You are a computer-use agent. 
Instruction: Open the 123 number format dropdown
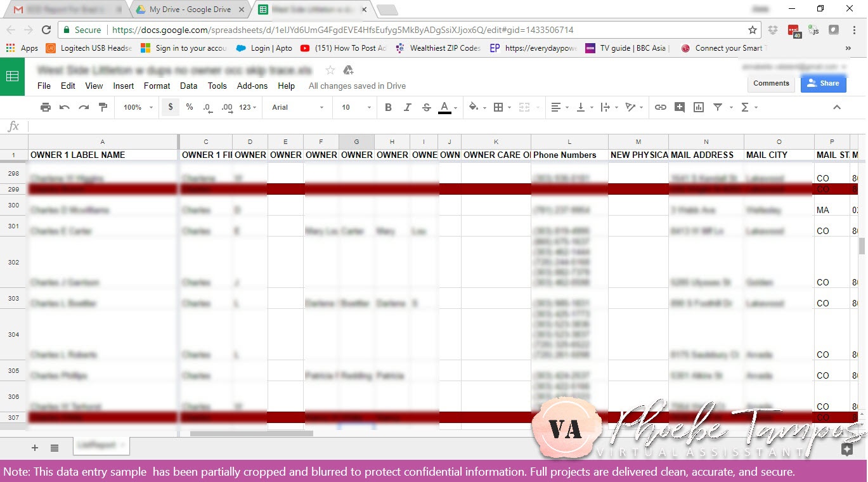[x=245, y=107]
